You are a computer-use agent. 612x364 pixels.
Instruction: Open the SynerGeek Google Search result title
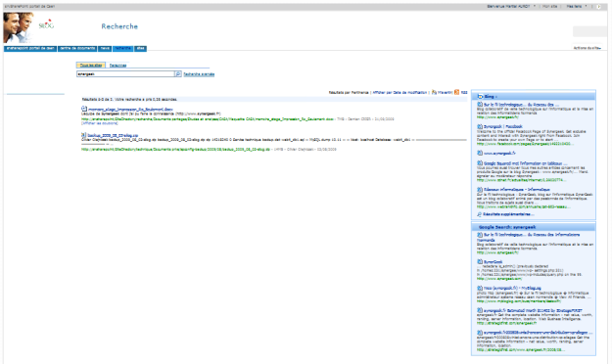click(493, 262)
